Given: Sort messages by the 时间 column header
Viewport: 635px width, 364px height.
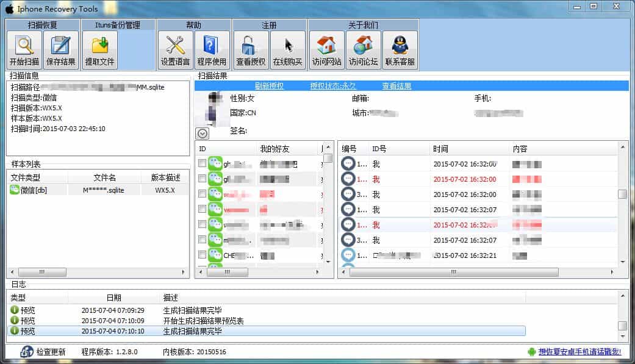Looking at the screenshot, I should click(x=469, y=149).
